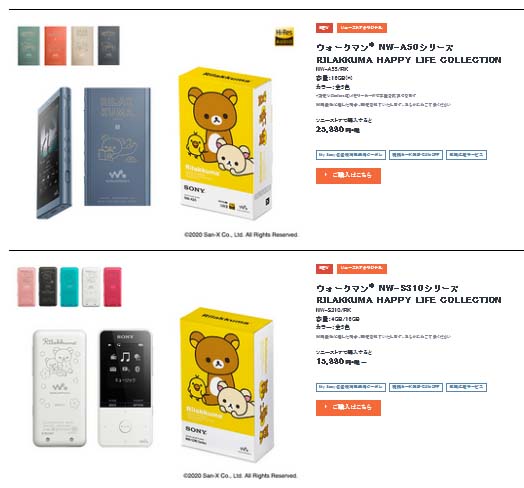Pick the turquoise NW-S310 color thumbnail

(70, 287)
